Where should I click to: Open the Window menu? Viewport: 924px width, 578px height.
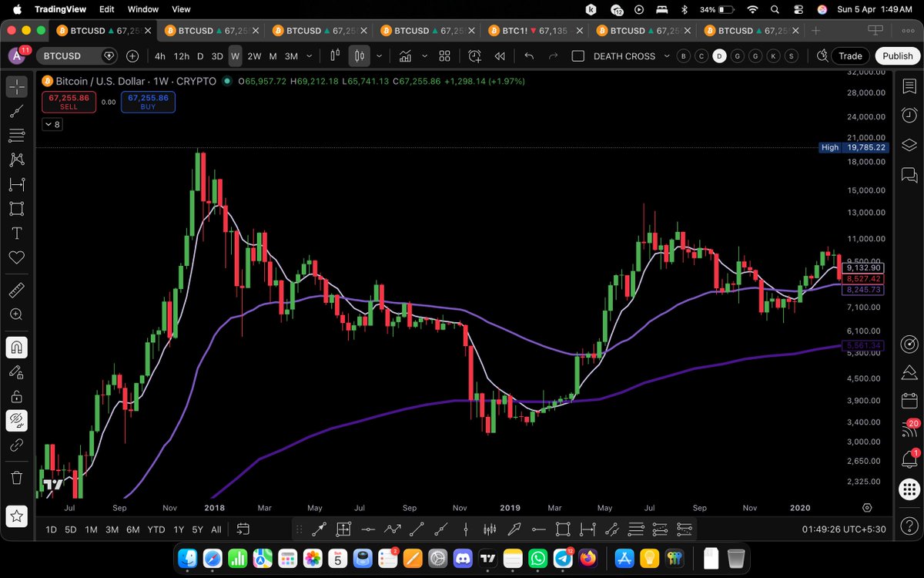click(142, 9)
